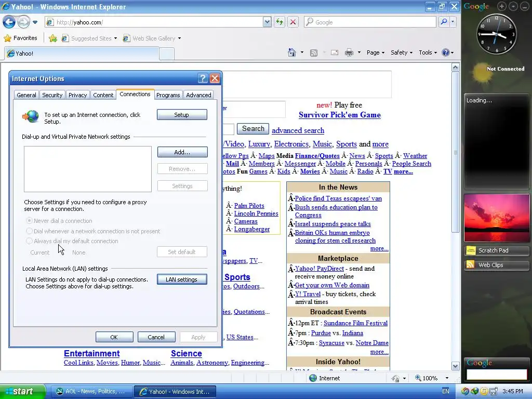Screen dimensions: 532x399
Task: Open the Tools menu dropdown
Action: click(x=428, y=52)
